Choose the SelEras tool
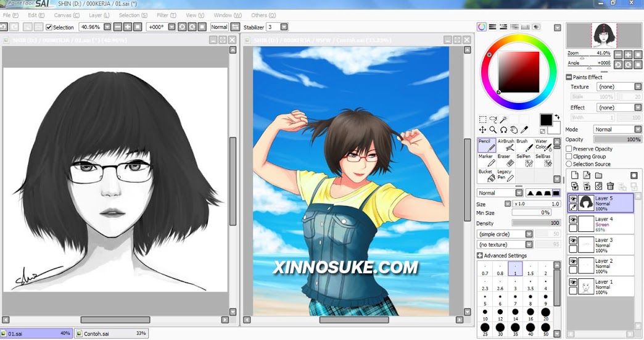This screenshot has width=644, height=340. click(543, 160)
